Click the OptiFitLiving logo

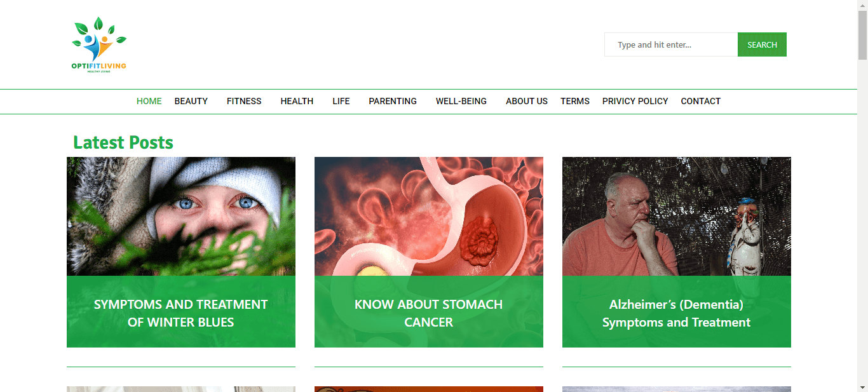99,44
